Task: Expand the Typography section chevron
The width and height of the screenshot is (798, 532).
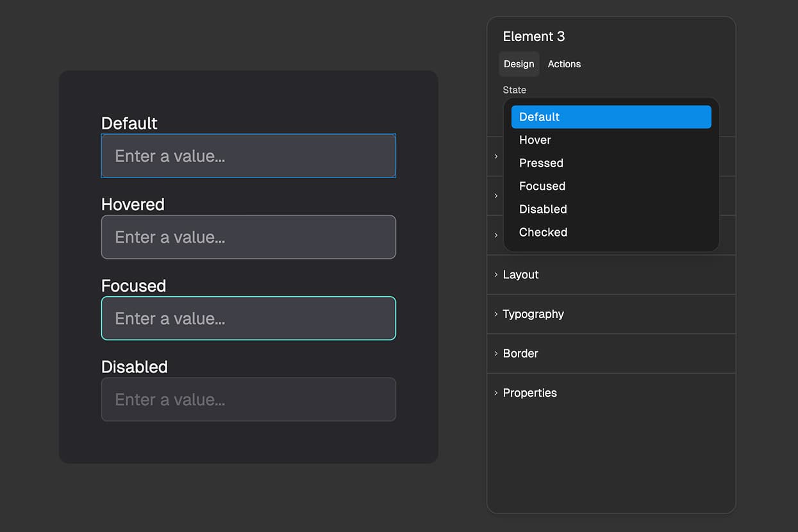Action: [495, 314]
